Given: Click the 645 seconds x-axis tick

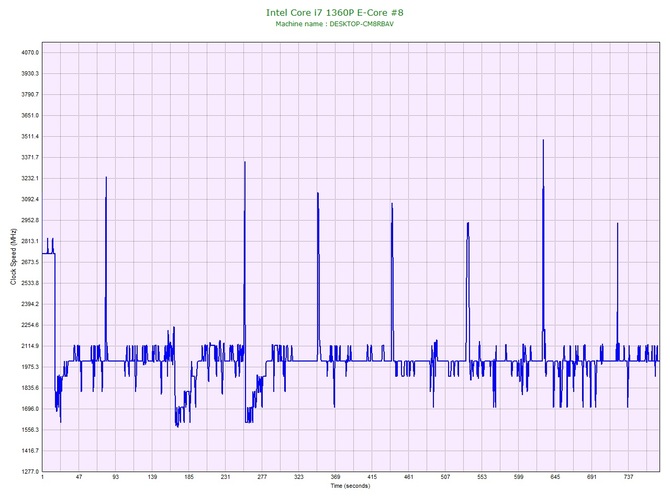Looking at the screenshot, I should [555, 477].
